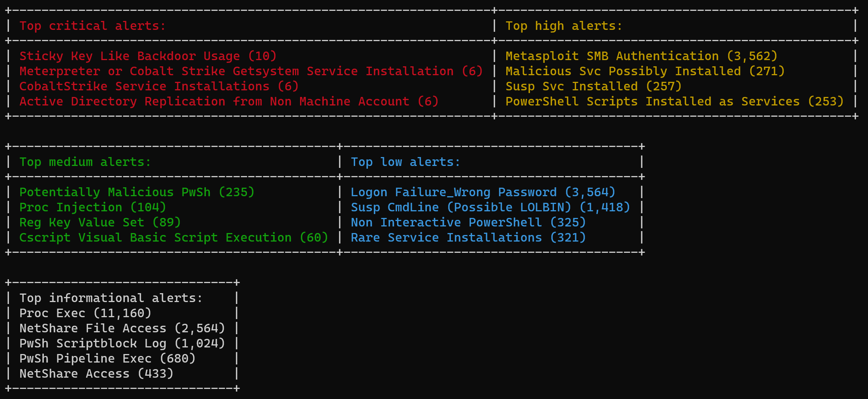Select the Rare Service Installations alert

pos(468,237)
